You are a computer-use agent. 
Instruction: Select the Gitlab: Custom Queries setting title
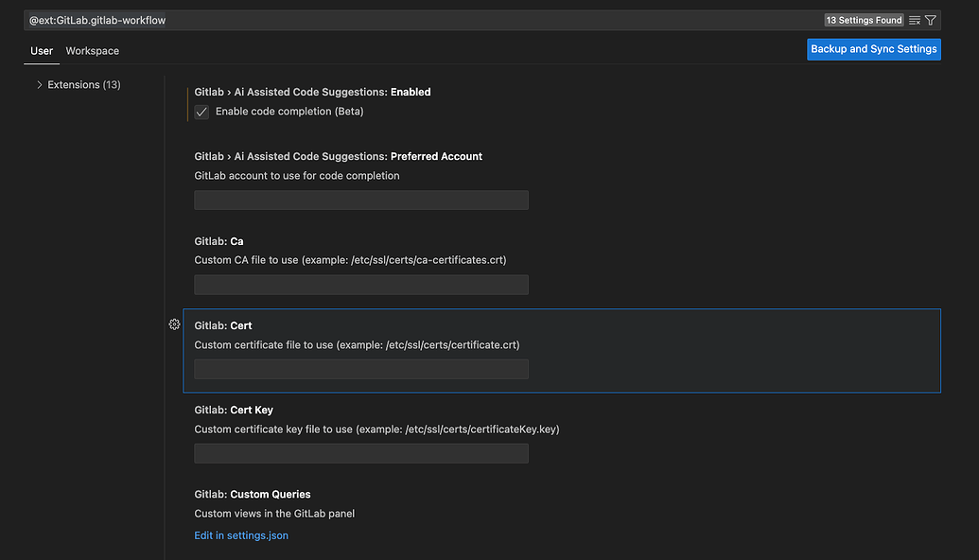point(253,494)
